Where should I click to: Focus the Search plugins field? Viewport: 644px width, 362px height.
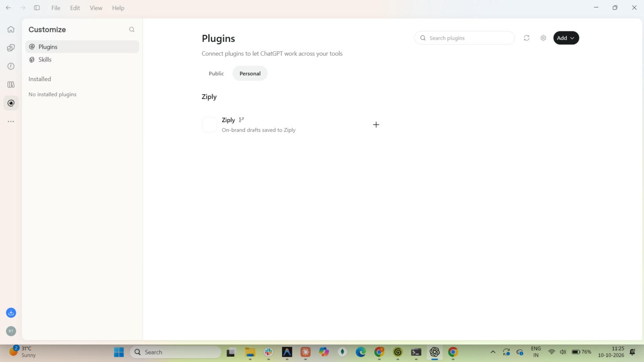464,38
